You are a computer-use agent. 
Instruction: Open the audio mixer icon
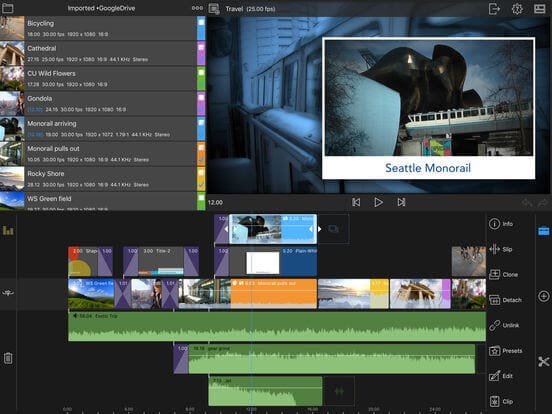8,231
